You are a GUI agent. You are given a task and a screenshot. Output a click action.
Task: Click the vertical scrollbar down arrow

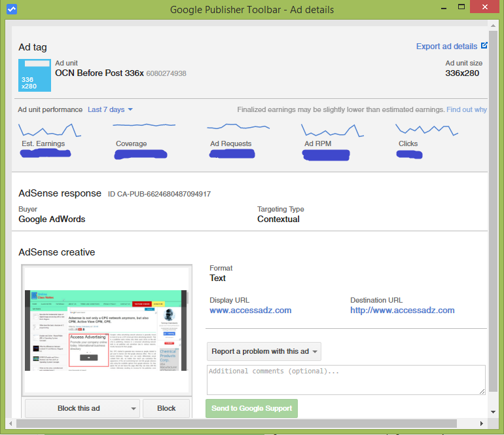coord(493,412)
